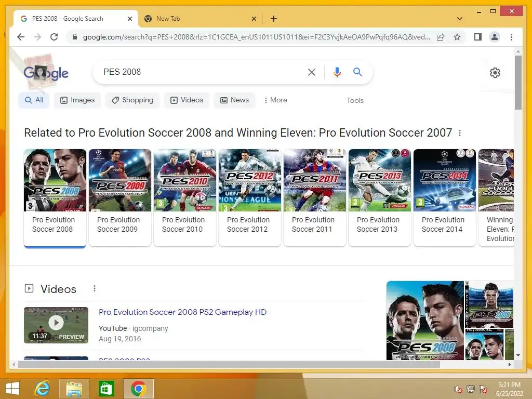Viewport: 532px width, 399px height.
Task: Open the Chrome side panel
Action: click(x=478, y=37)
